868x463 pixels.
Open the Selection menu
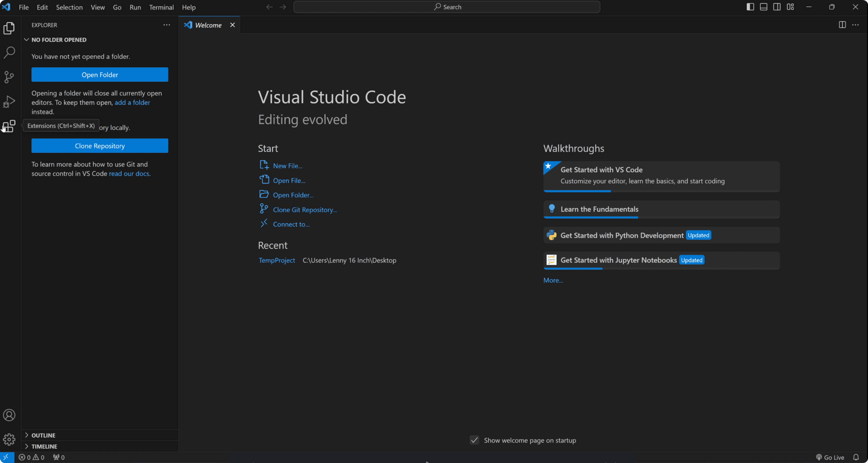[x=69, y=7]
